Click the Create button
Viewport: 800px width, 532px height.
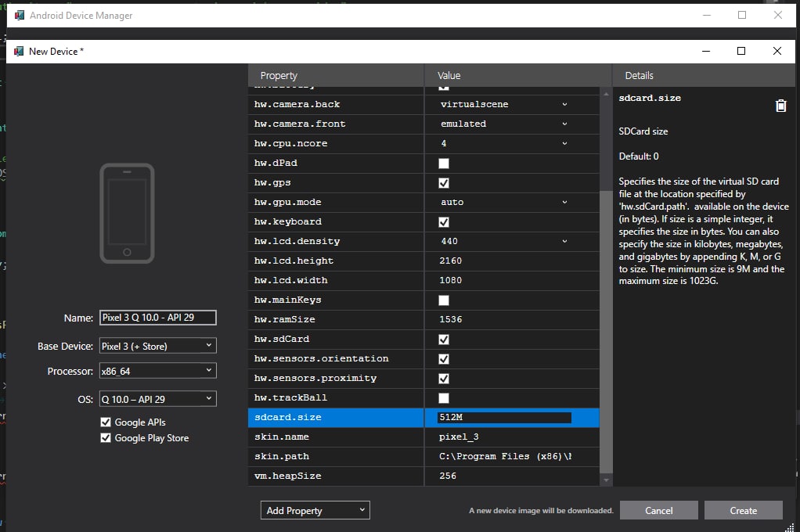(x=744, y=510)
